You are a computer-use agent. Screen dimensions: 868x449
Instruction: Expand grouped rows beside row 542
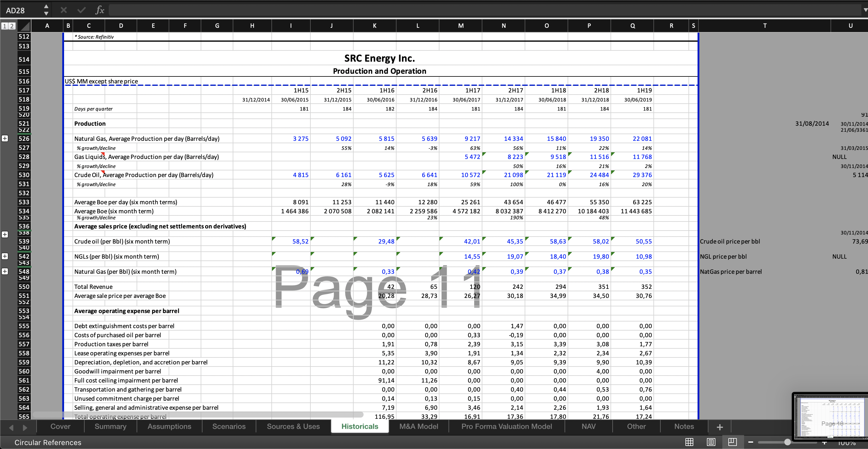pos(5,256)
